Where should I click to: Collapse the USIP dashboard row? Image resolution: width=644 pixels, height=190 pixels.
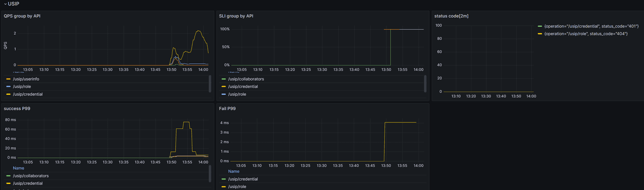click(11, 4)
